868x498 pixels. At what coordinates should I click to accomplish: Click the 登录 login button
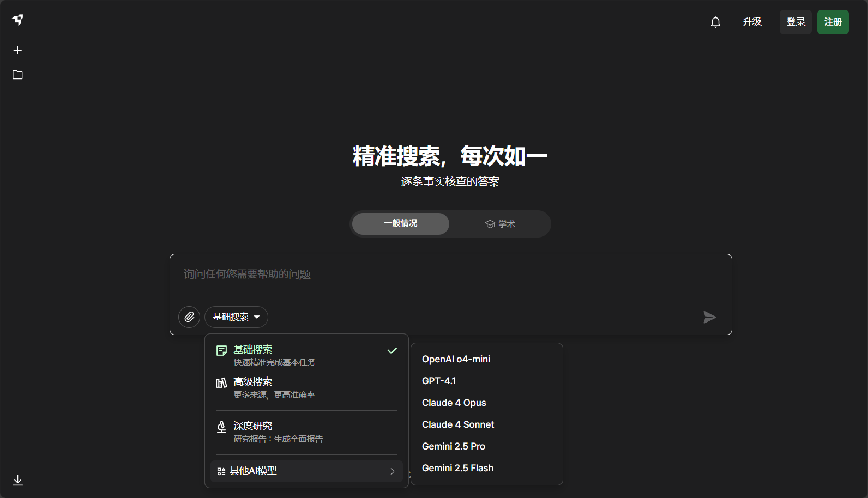[x=795, y=22]
